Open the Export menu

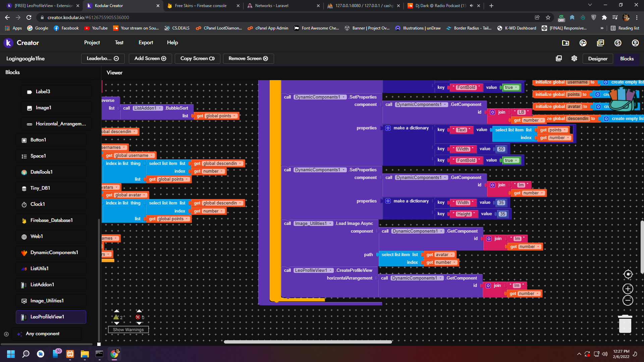coord(146,43)
